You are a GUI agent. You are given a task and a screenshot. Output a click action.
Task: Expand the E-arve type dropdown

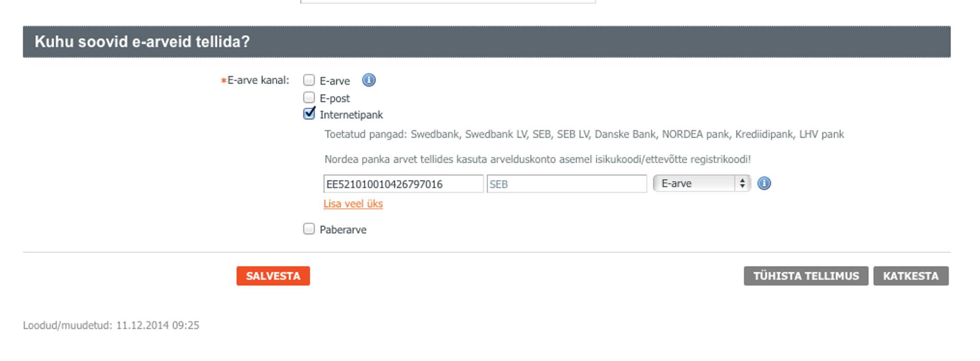click(x=701, y=184)
